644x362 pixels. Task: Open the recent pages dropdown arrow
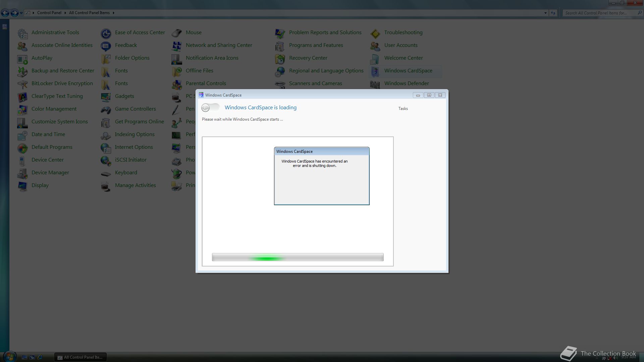pos(21,13)
